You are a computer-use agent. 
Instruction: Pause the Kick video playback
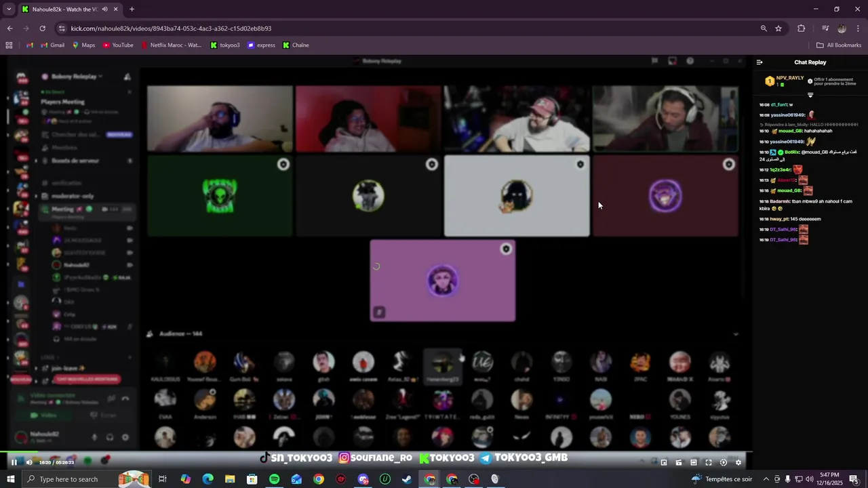click(x=14, y=462)
